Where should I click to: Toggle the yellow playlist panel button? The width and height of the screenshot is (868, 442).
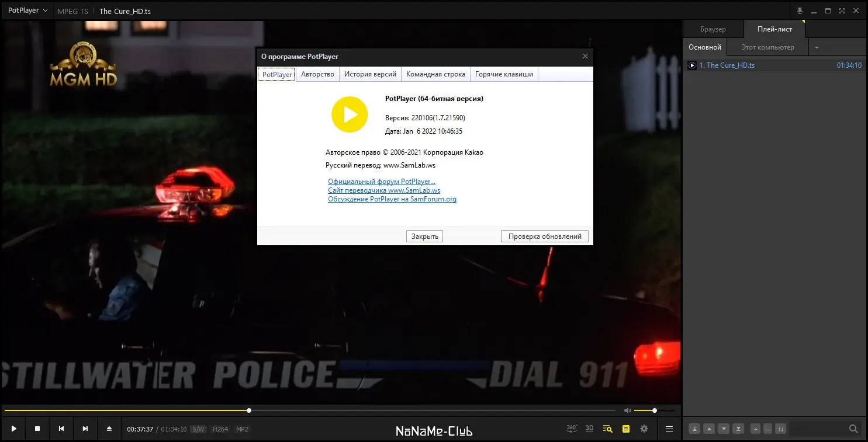point(626,429)
